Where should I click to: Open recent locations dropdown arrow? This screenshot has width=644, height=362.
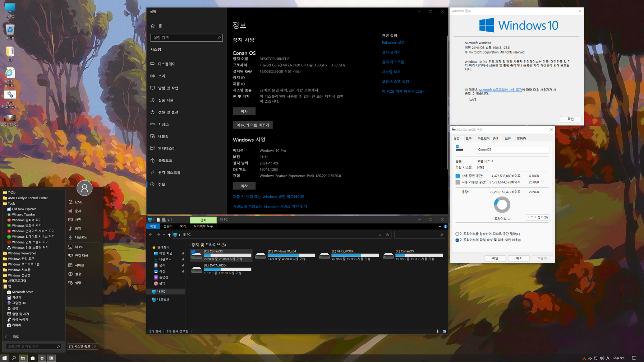[164, 235]
